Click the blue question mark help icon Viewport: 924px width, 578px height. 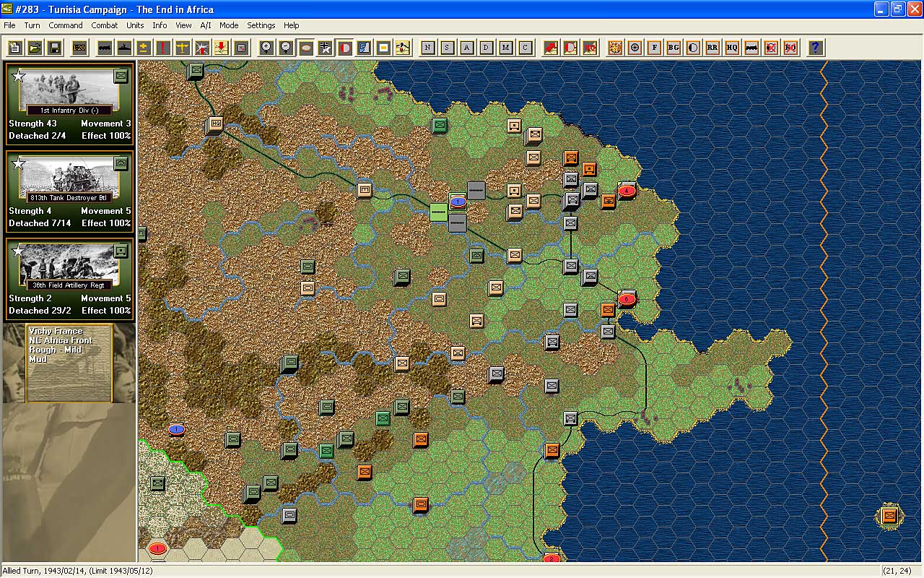[x=815, y=48]
